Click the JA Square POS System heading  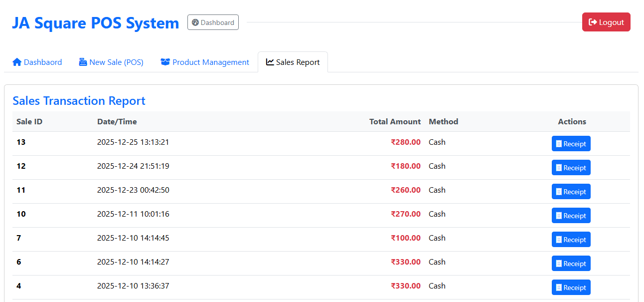point(96,22)
